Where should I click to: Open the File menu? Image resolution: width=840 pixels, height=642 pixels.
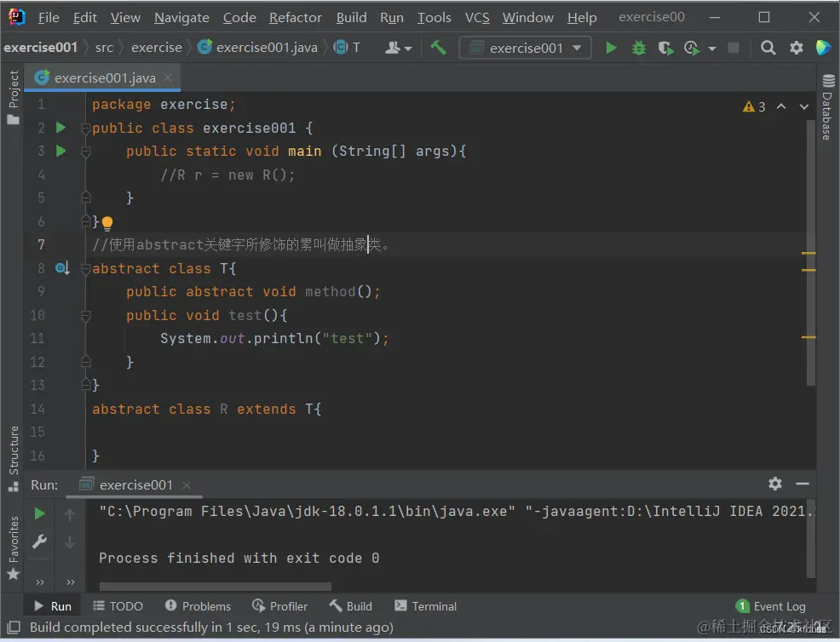(x=49, y=18)
